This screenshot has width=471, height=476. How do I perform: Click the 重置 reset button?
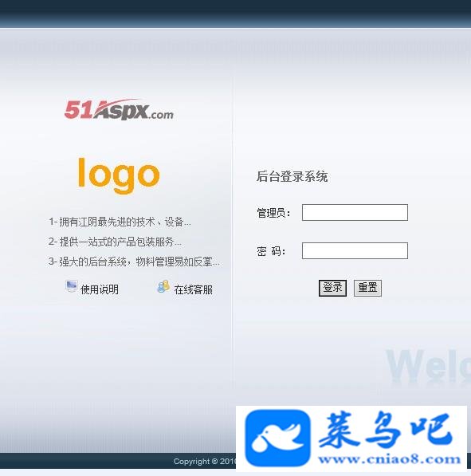point(367,288)
